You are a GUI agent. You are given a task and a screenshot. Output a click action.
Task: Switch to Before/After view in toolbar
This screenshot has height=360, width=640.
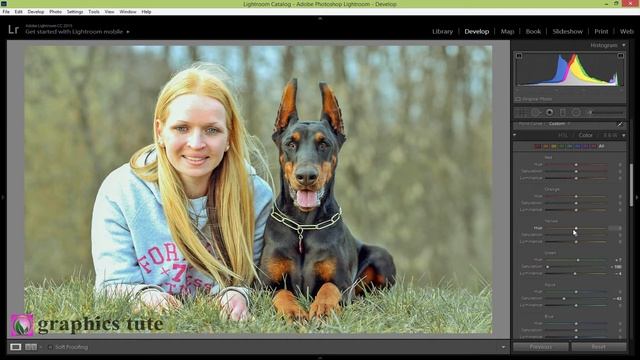tap(31, 347)
